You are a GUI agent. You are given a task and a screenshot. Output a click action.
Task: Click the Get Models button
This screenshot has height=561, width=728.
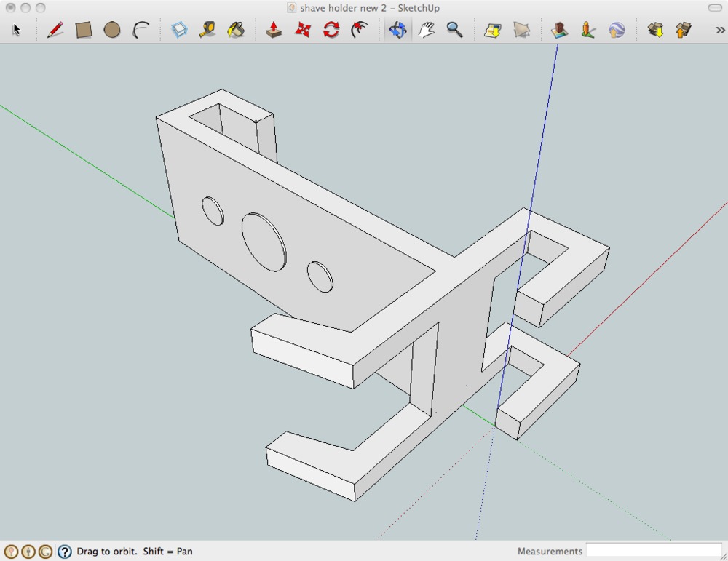(655, 30)
